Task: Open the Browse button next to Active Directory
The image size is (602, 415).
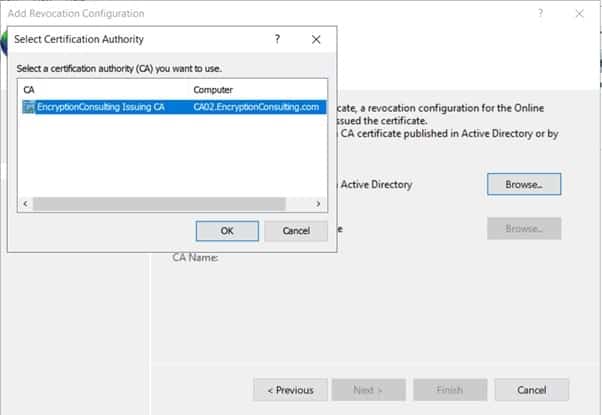Action: click(x=524, y=185)
